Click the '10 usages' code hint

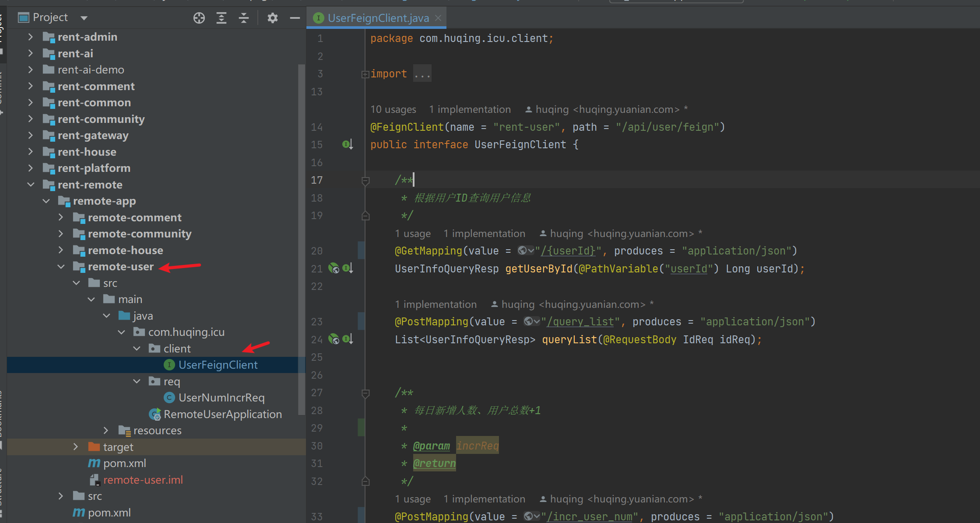coord(393,109)
